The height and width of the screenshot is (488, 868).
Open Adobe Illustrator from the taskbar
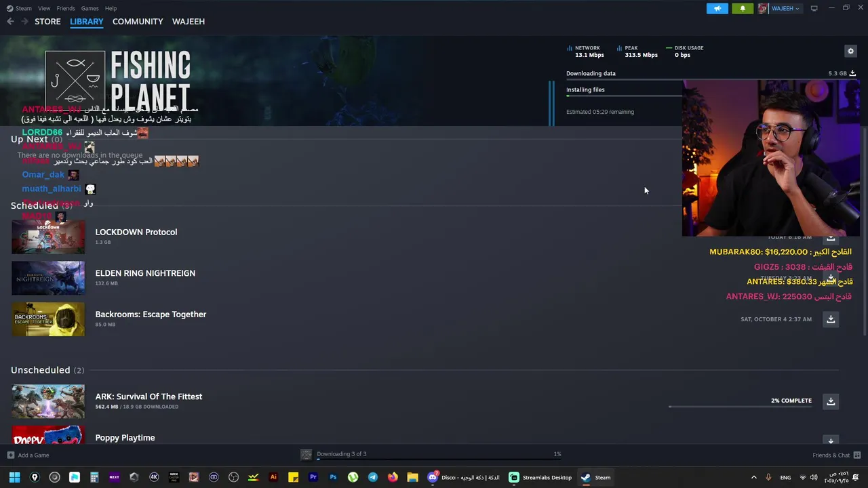tap(273, 478)
